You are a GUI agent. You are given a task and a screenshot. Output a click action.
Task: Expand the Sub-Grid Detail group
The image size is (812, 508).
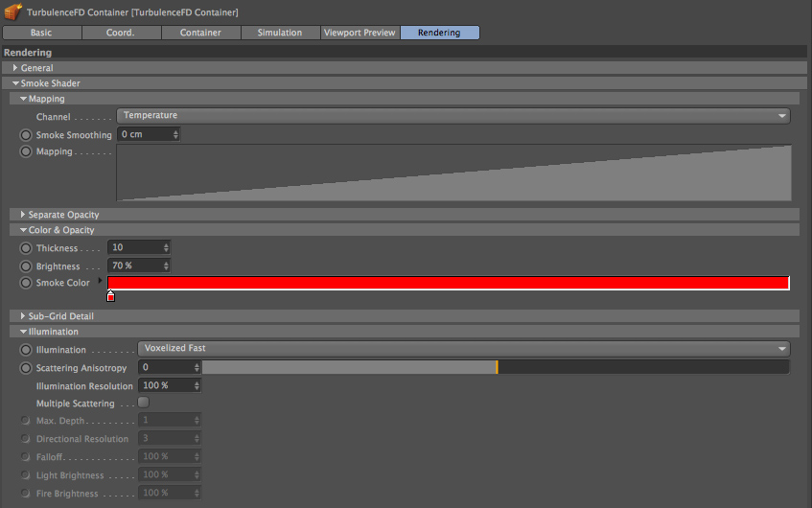(x=23, y=316)
